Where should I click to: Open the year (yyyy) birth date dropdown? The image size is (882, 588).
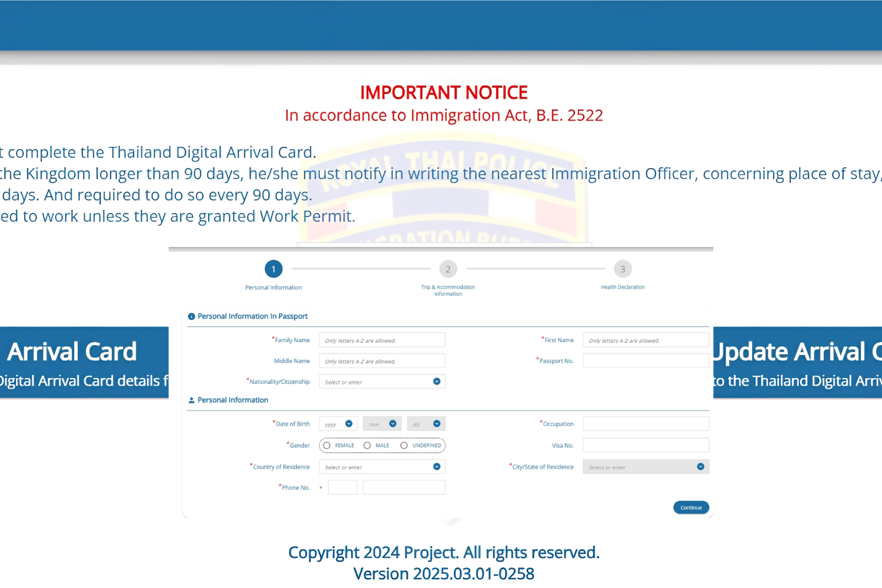[x=338, y=424]
